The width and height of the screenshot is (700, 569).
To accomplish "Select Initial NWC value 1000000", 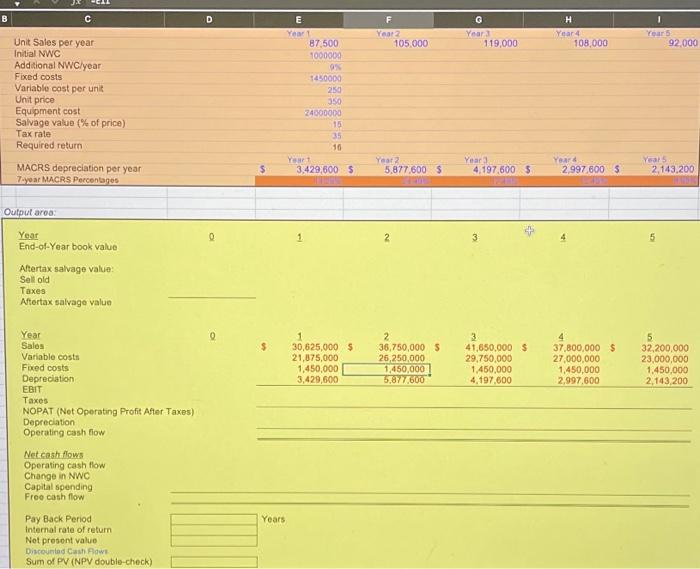I will click(x=325, y=56).
